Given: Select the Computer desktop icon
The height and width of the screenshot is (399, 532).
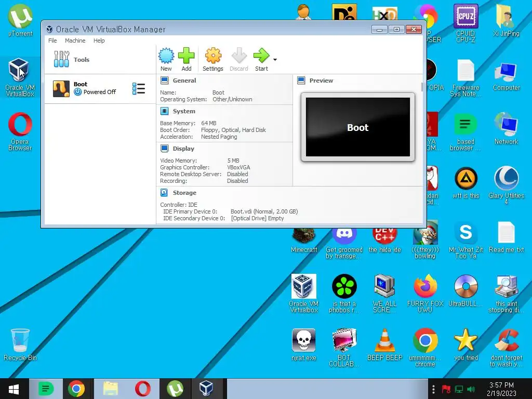Looking at the screenshot, I should [506, 77].
